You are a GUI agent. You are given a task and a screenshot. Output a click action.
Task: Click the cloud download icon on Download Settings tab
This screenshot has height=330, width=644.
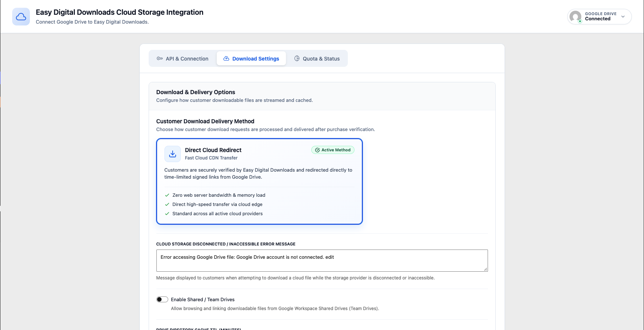(x=226, y=59)
